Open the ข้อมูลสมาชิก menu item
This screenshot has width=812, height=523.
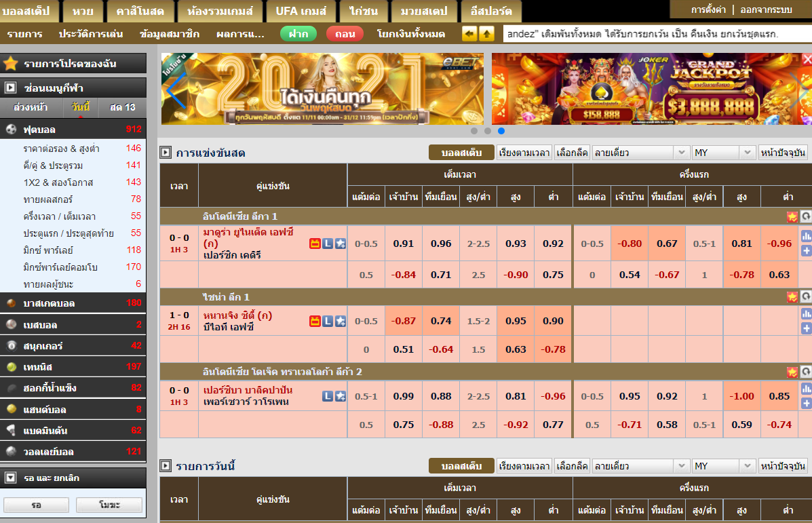170,34
